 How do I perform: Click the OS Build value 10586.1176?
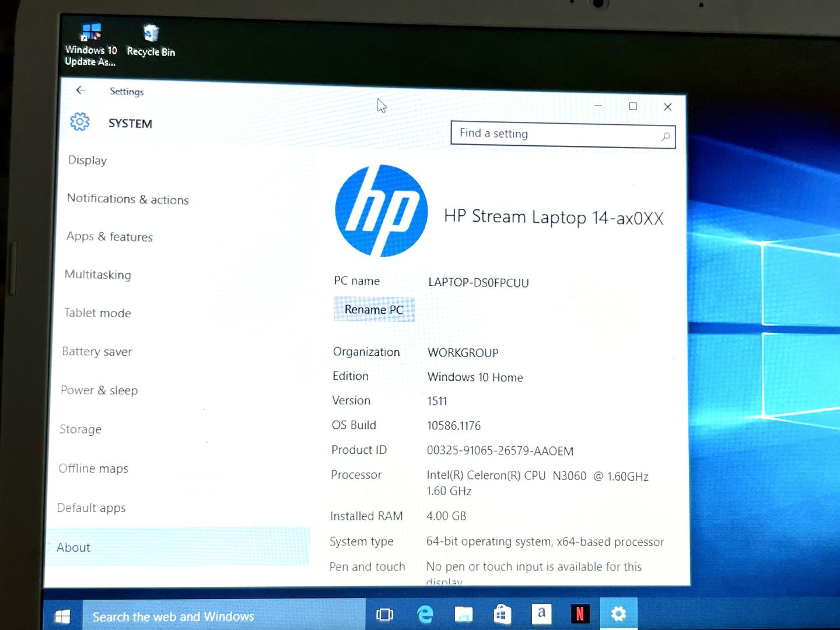tap(454, 426)
